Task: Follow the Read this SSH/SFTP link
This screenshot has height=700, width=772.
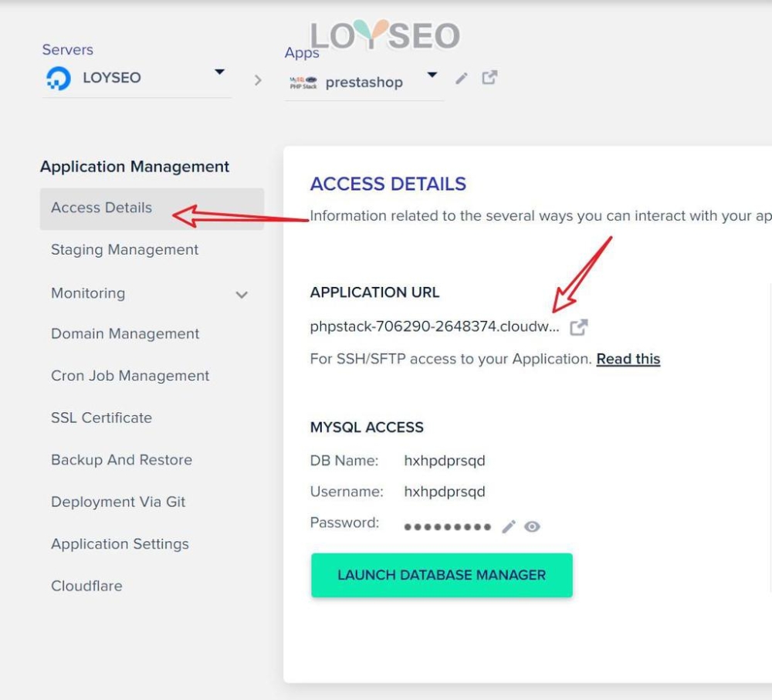Action: tap(628, 359)
